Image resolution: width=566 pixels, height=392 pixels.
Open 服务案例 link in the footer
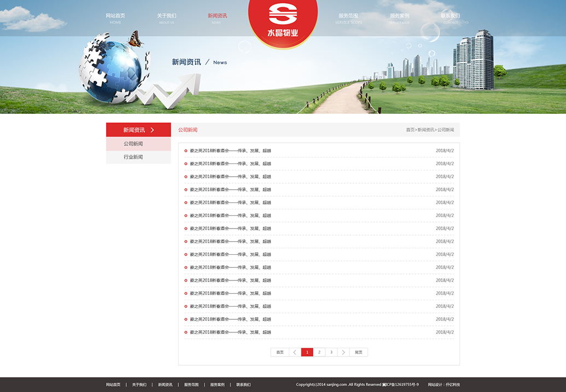click(217, 384)
